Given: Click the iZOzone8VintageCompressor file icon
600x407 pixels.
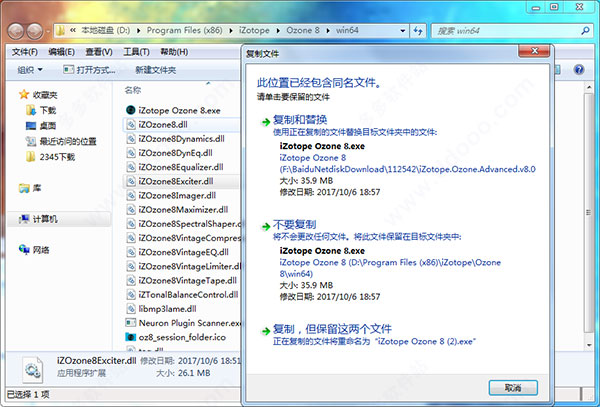Looking at the screenshot, I should click(x=131, y=238).
